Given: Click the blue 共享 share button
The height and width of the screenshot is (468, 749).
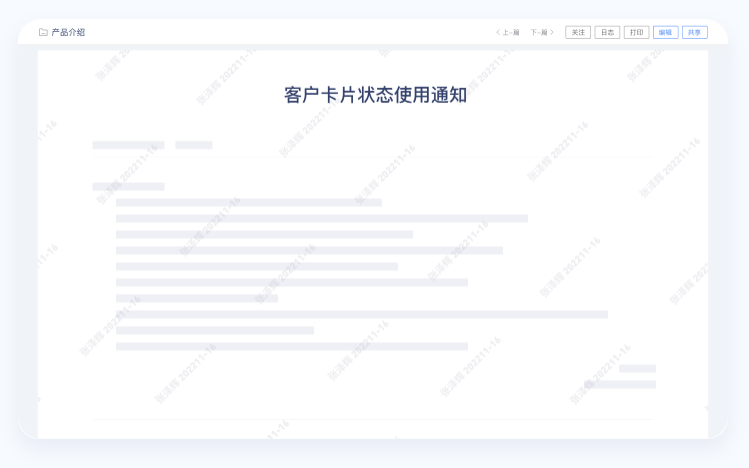Looking at the screenshot, I should pyautogui.click(x=694, y=32).
